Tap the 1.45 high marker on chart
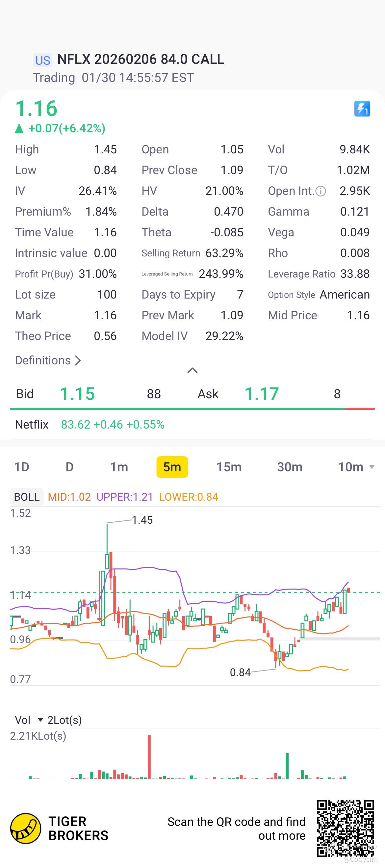This screenshot has width=385, height=868. (x=142, y=520)
